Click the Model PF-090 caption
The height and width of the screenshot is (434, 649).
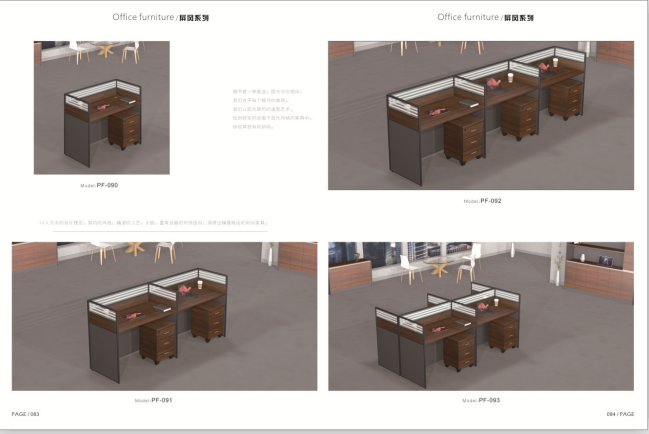pyautogui.click(x=105, y=185)
